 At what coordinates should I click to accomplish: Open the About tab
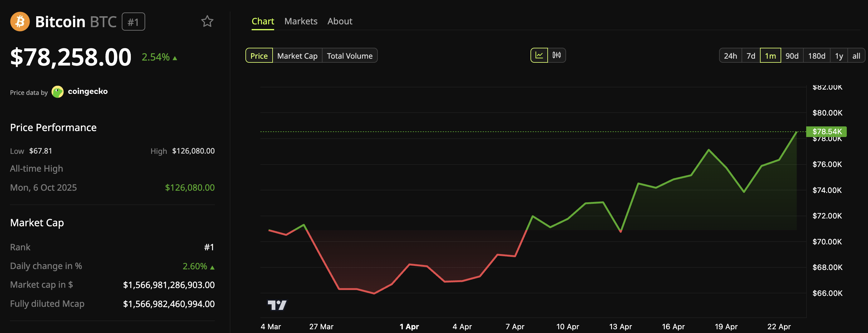click(340, 21)
